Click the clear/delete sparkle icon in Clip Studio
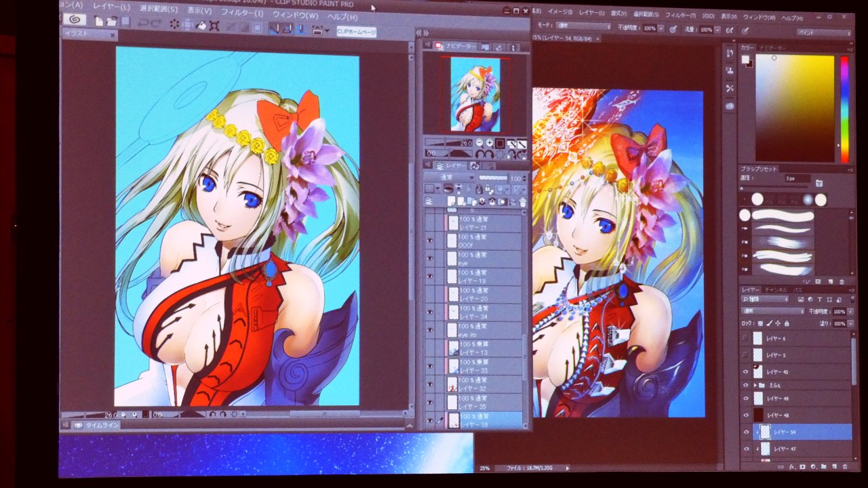The image size is (868, 488). [x=174, y=24]
